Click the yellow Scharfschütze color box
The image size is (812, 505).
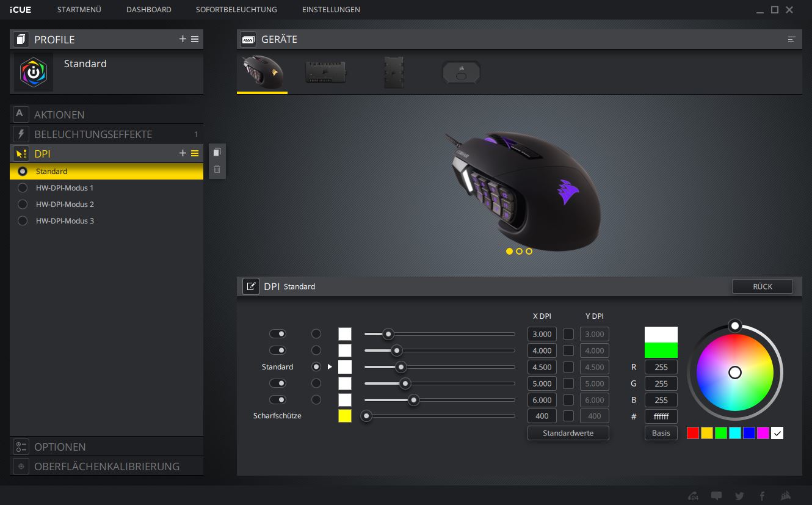pos(345,416)
